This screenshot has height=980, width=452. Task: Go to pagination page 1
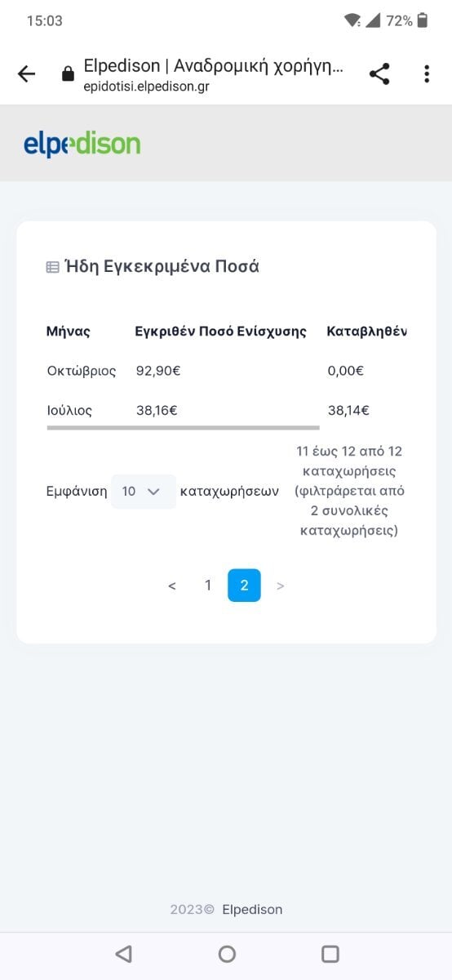[x=208, y=586]
